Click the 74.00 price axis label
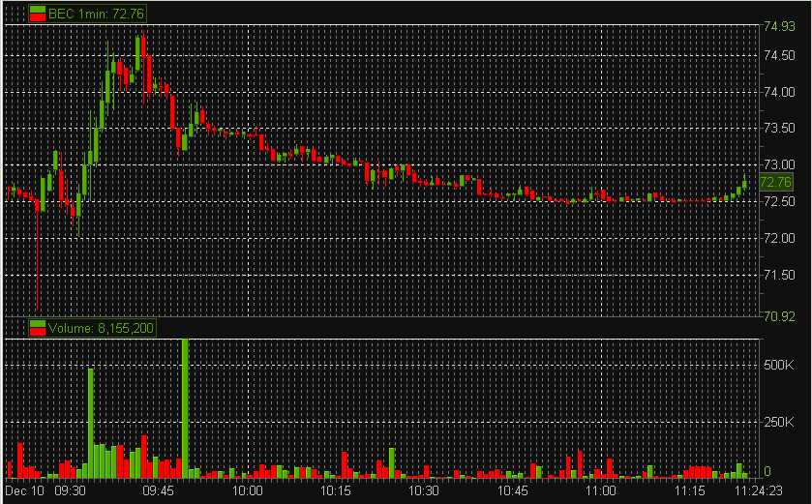The image size is (812, 504). coord(779,92)
